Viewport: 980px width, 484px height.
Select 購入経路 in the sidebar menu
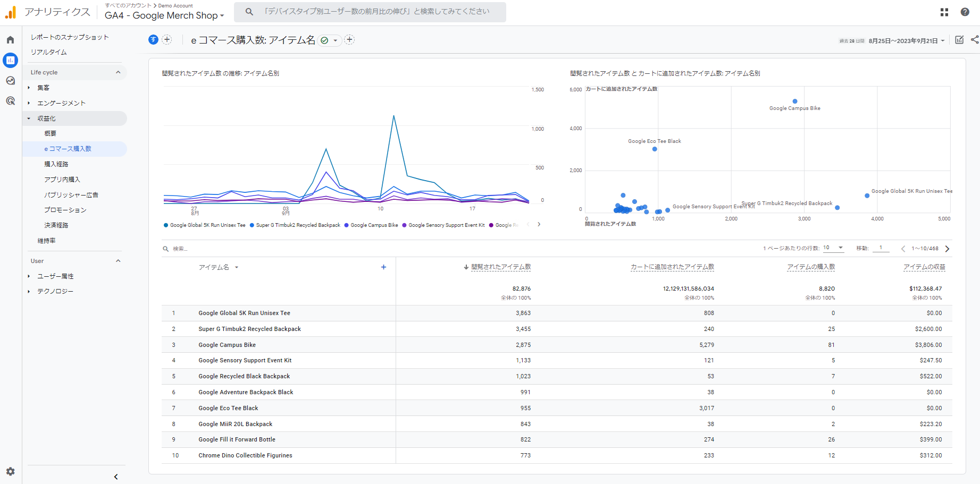point(56,164)
